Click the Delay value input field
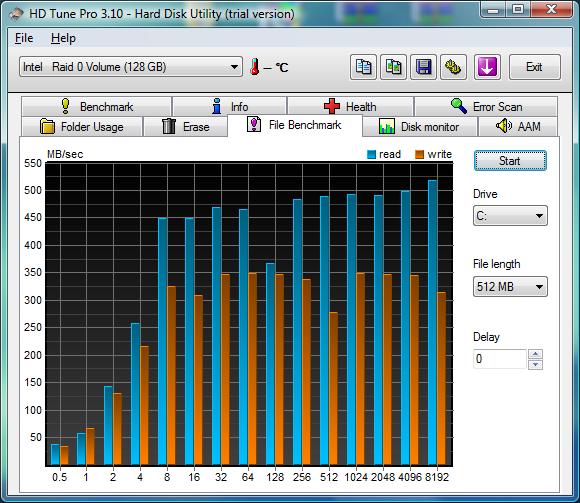580x503 pixels. [x=499, y=359]
